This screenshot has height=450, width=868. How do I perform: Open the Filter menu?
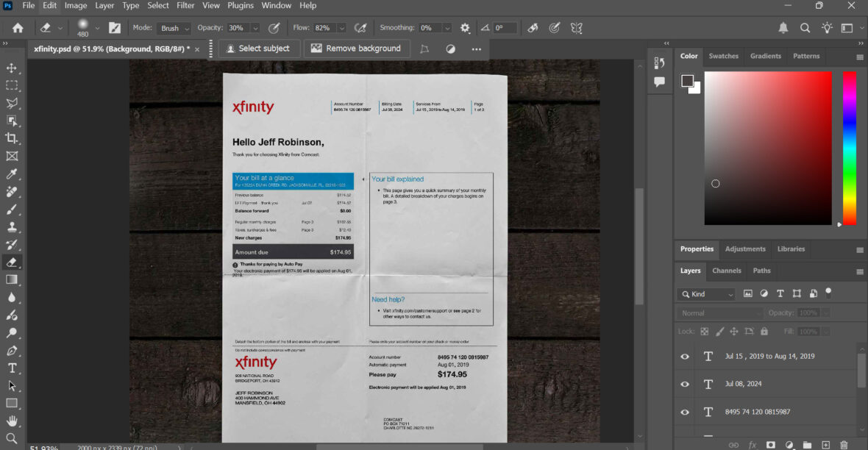point(185,5)
